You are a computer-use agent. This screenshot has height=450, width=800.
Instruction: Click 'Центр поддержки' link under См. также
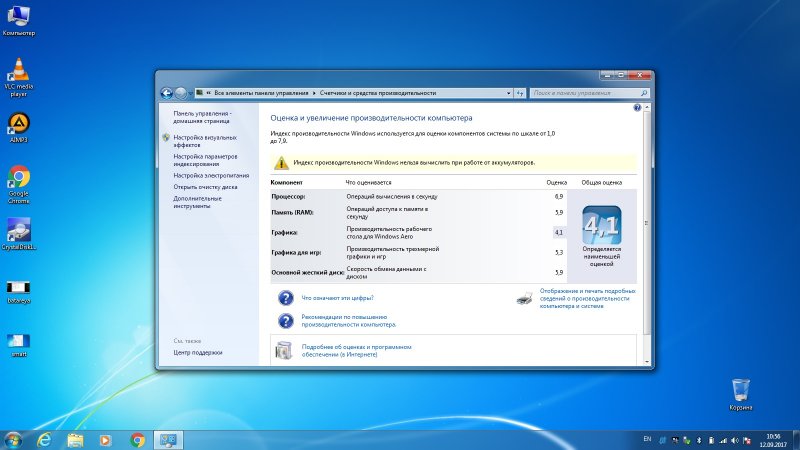click(x=198, y=352)
